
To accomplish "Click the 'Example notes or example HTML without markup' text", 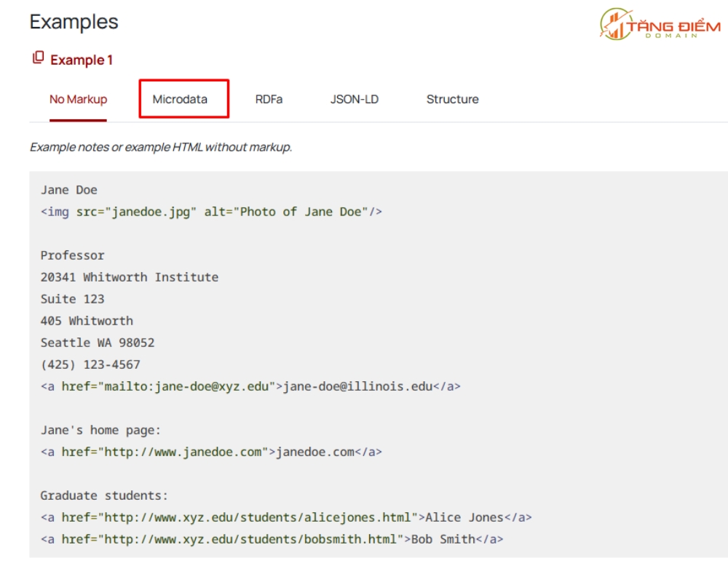I will [161, 147].
